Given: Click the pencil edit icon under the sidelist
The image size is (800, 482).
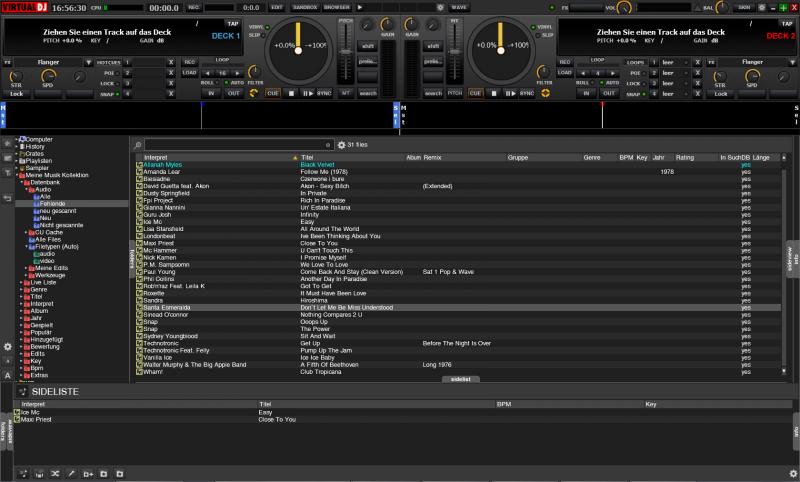Looking at the screenshot, I should (x=70, y=471).
